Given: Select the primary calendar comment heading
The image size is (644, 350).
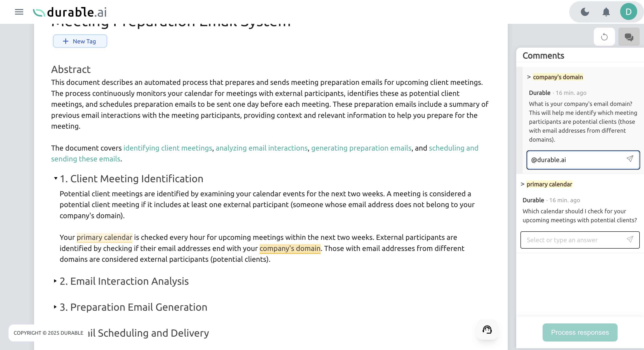Looking at the screenshot, I should (x=549, y=184).
